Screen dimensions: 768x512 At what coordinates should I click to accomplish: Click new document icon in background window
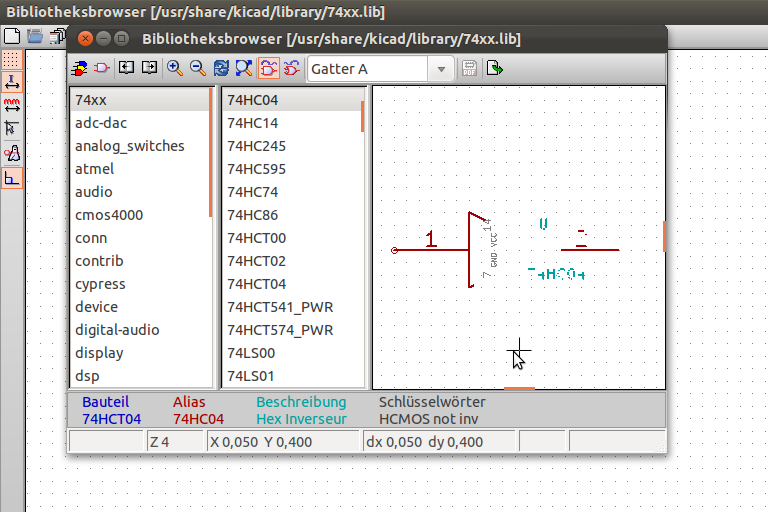coord(12,36)
